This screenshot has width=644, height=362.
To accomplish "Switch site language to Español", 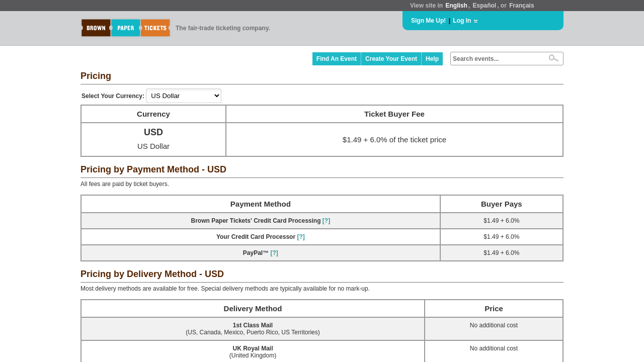I will (484, 6).
